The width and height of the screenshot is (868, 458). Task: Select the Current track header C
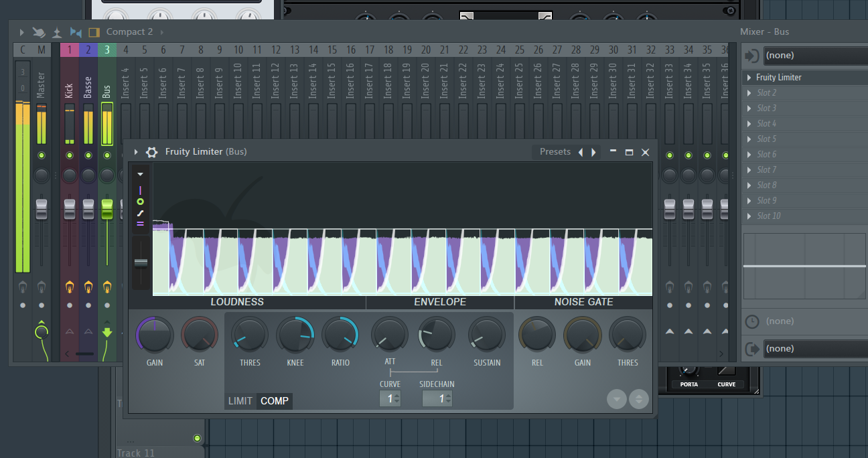[x=23, y=50]
